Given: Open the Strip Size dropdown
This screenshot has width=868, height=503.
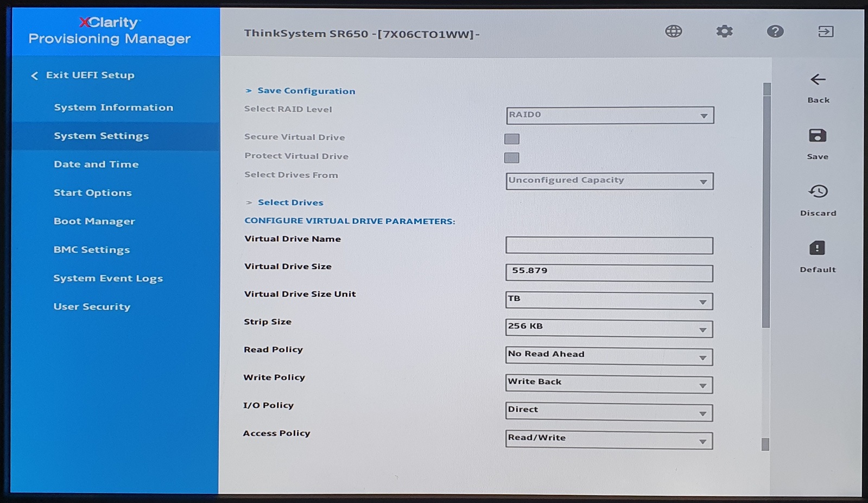Looking at the screenshot, I should pyautogui.click(x=609, y=329).
